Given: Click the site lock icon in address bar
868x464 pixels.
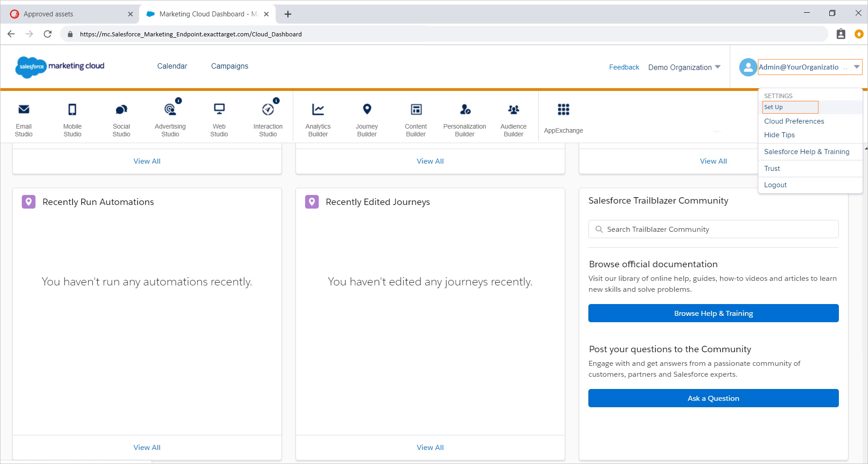Looking at the screenshot, I should click(x=70, y=34).
